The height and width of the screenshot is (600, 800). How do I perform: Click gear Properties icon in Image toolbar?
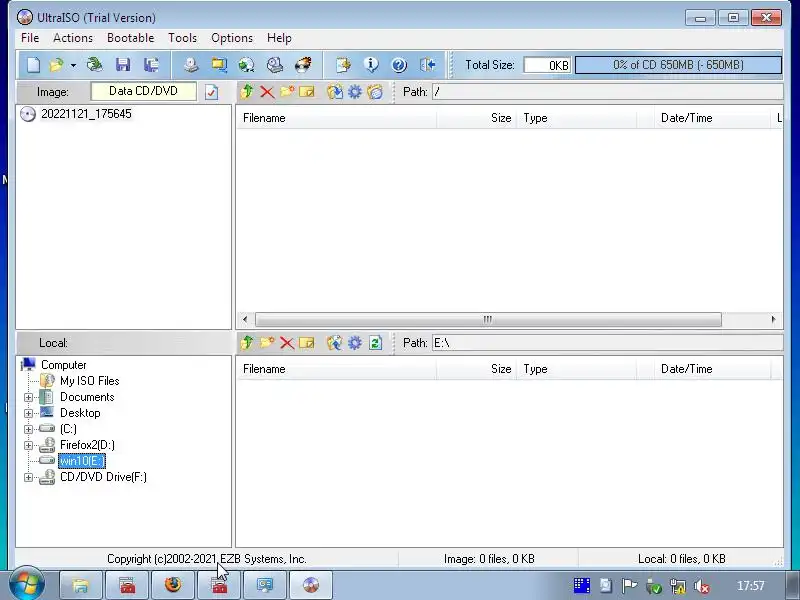[x=355, y=92]
